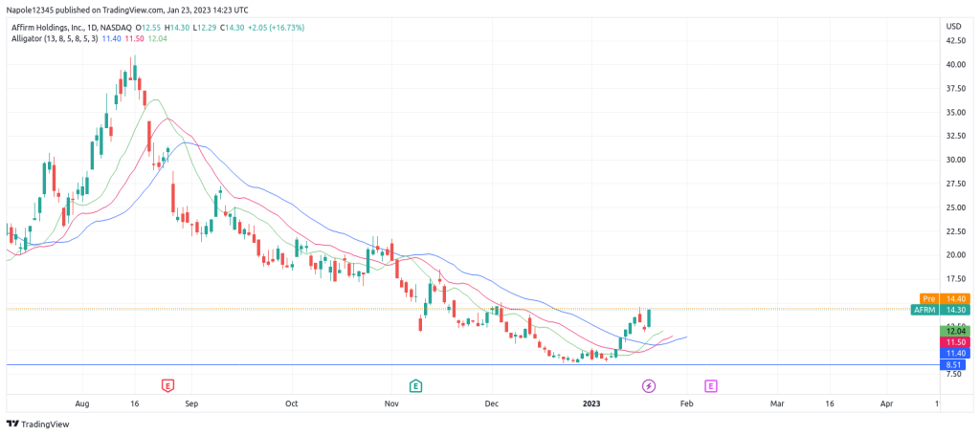Screen dimensions: 980x435
Task: Click the Oct label on time axis
Action: 291,403
